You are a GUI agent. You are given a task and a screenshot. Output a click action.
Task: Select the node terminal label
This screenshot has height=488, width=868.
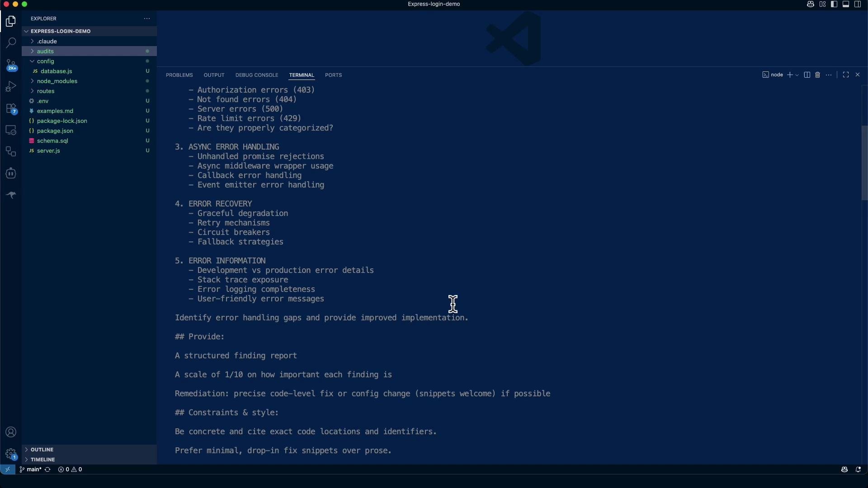click(x=773, y=75)
